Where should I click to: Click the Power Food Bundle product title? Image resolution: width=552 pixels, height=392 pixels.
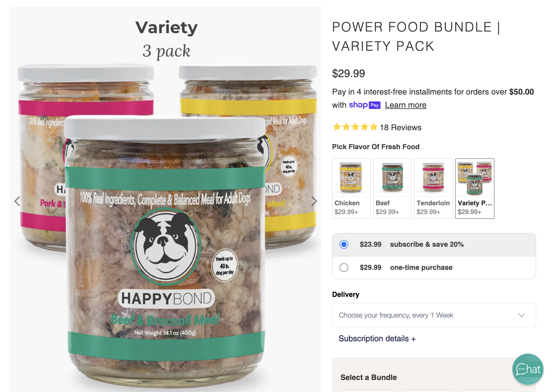point(416,36)
